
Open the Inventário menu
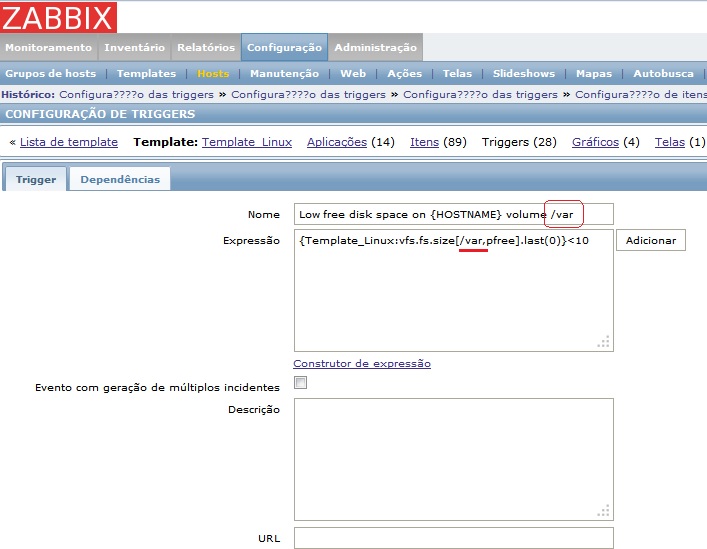(134, 47)
